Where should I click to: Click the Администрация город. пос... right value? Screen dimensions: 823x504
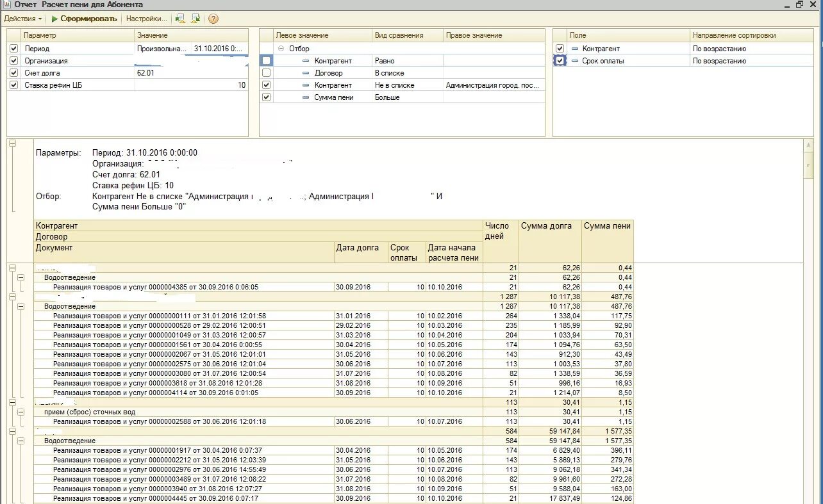click(x=494, y=85)
